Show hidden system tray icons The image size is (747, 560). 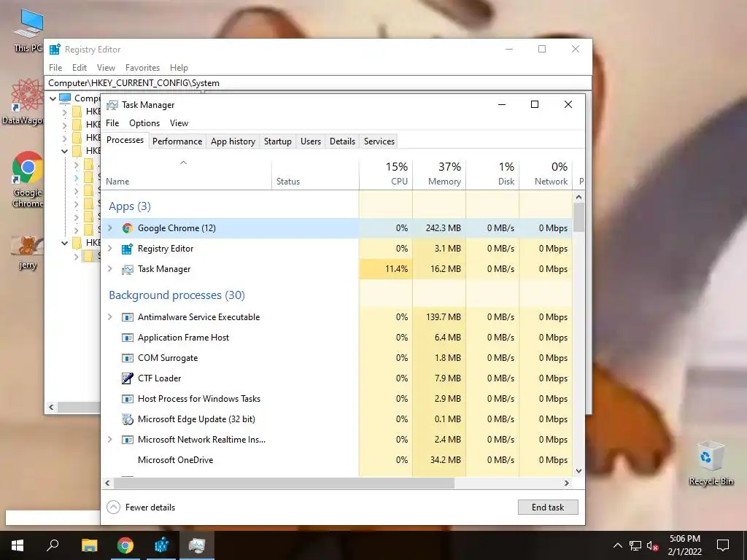point(617,545)
